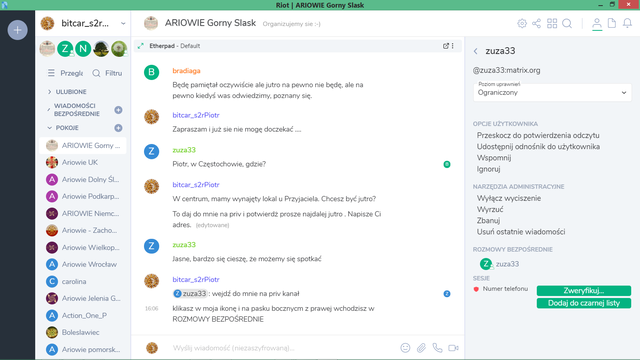Create new room with Pokoje plus icon
This screenshot has height=360, width=640.
pyautogui.click(x=118, y=128)
